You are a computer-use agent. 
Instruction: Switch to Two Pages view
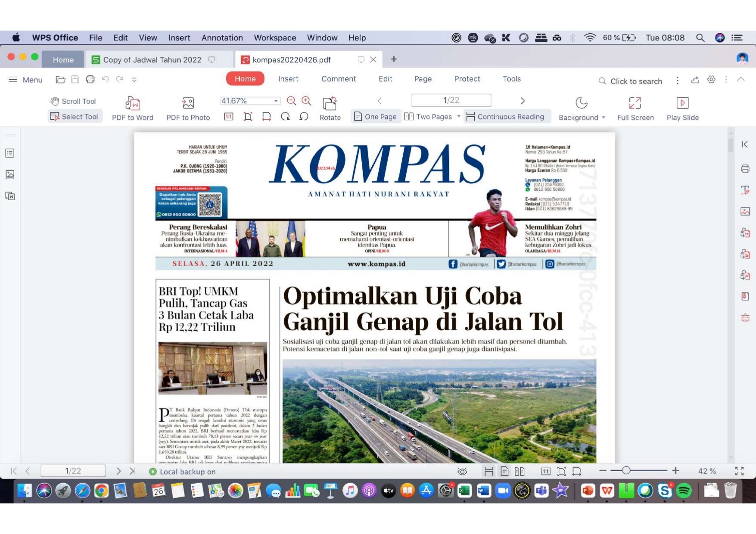click(x=428, y=117)
